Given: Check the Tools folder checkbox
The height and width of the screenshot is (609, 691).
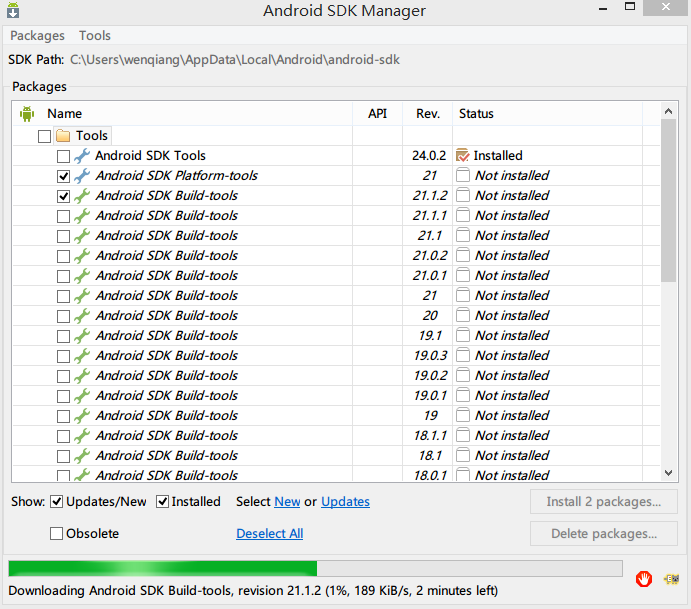Looking at the screenshot, I should 45,136.
